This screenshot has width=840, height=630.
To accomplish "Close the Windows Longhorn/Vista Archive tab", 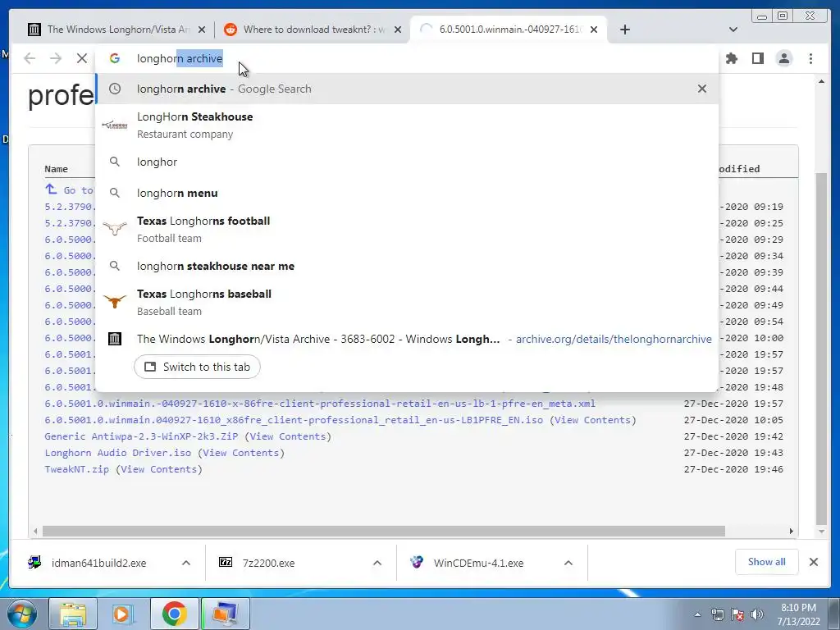I will (x=202, y=30).
